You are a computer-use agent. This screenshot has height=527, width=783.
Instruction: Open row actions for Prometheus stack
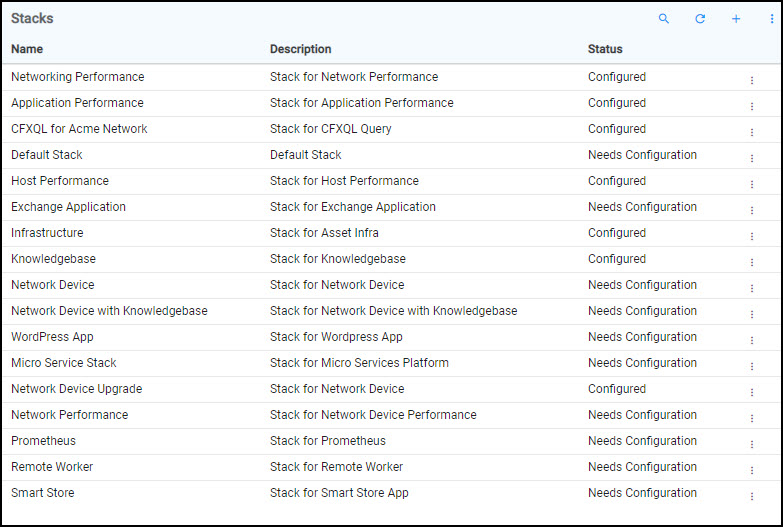click(x=751, y=444)
